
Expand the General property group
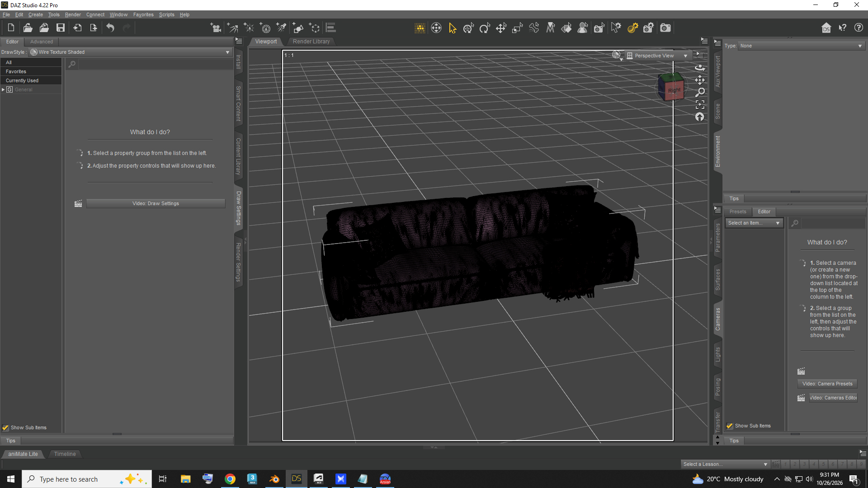pyautogui.click(x=3, y=89)
